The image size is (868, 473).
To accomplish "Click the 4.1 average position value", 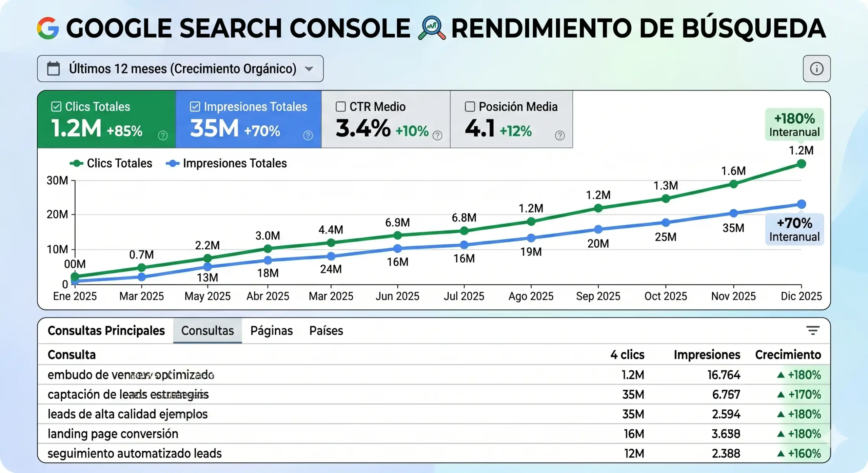I will pyautogui.click(x=479, y=128).
